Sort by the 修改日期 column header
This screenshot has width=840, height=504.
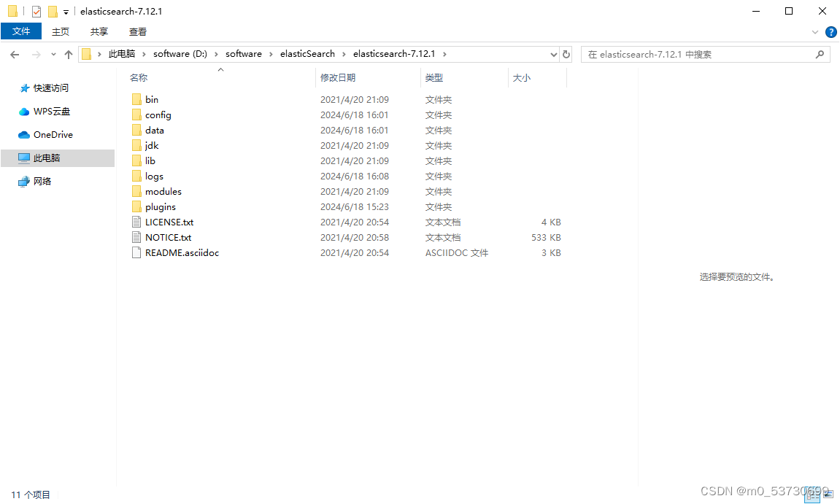click(x=337, y=77)
